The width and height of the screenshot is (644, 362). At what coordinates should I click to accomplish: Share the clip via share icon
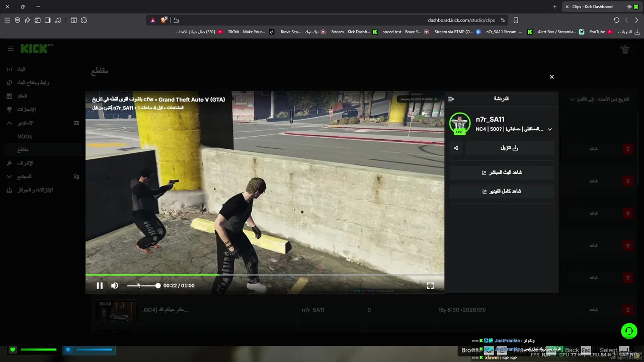456,148
